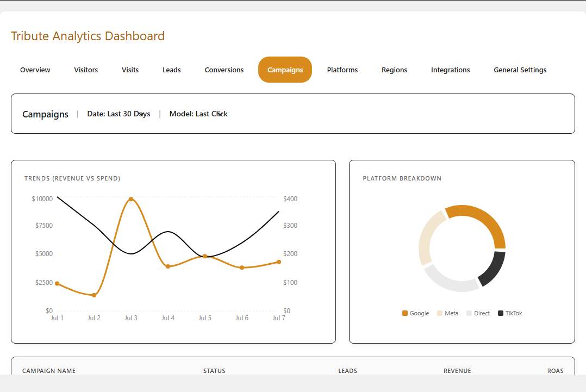Sort by REVENUE column header
This screenshot has width=586, height=392.
click(x=457, y=371)
